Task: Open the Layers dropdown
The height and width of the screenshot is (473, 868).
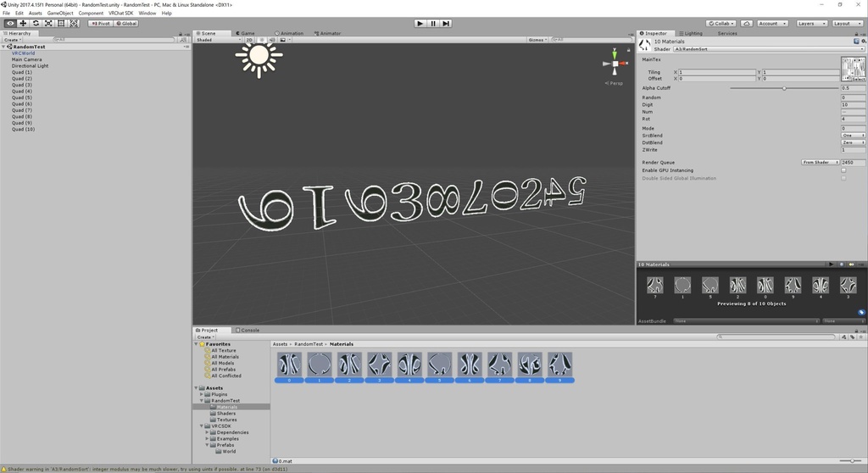Action: tap(811, 23)
